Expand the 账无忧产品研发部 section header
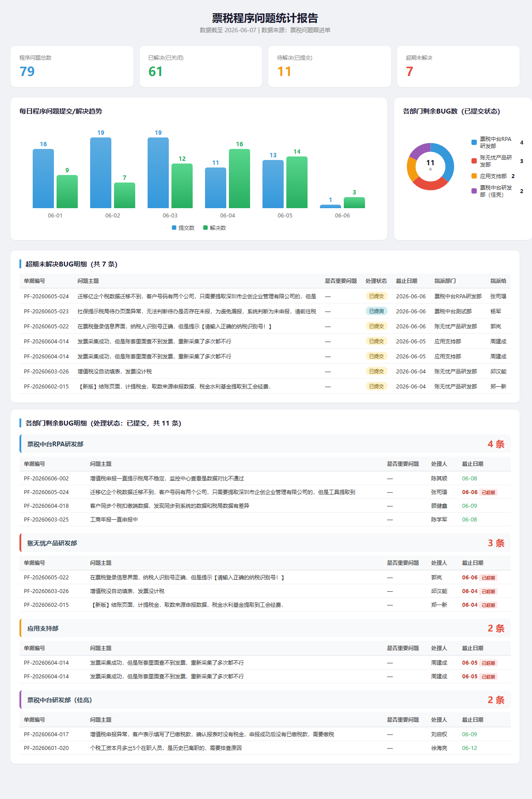The height and width of the screenshot is (799, 532). [x=265, y=543]
